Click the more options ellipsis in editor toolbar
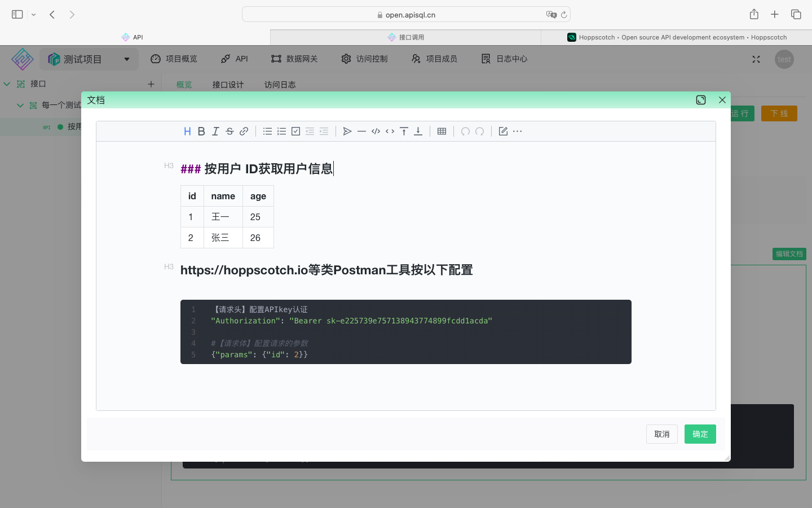812x508 pixels. tap(517, 131)
